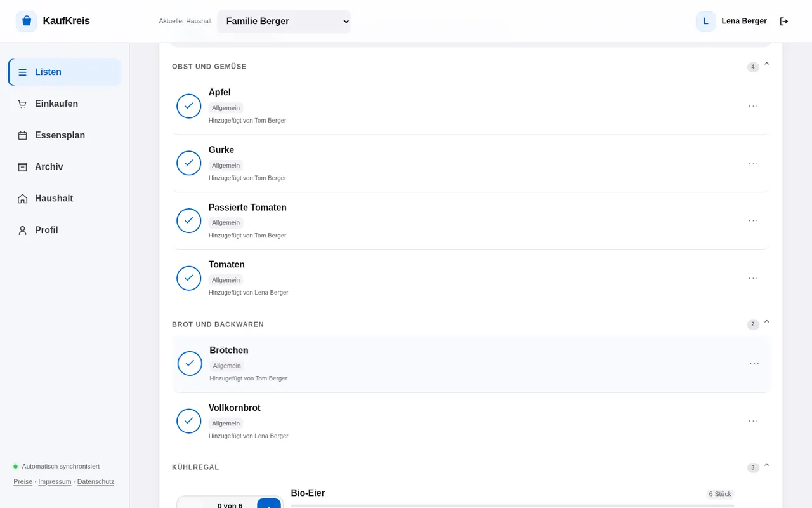The height and width of the screenshot is (508, 812).
Task: Click the Haushalt house icon in sidebar
Action: (23, 199)
